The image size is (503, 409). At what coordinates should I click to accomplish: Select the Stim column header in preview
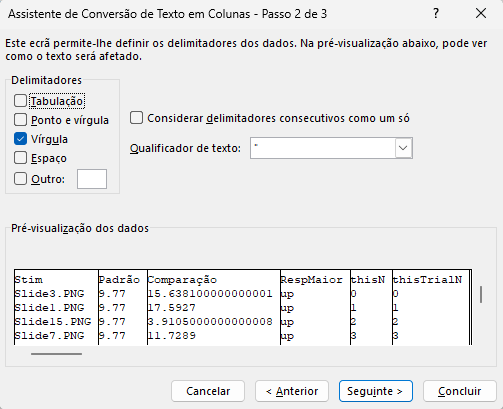29,280
